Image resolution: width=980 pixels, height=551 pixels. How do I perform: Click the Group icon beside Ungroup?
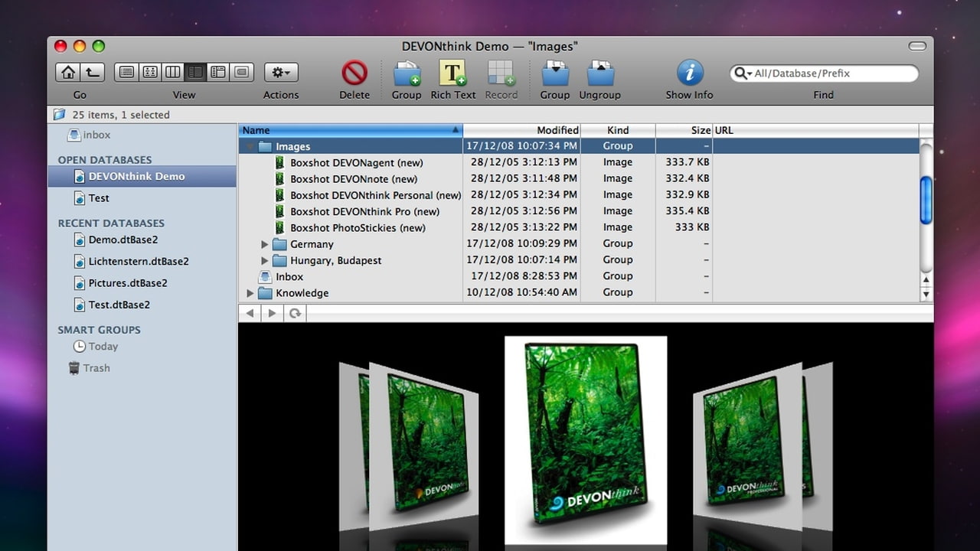click(554, 73)
